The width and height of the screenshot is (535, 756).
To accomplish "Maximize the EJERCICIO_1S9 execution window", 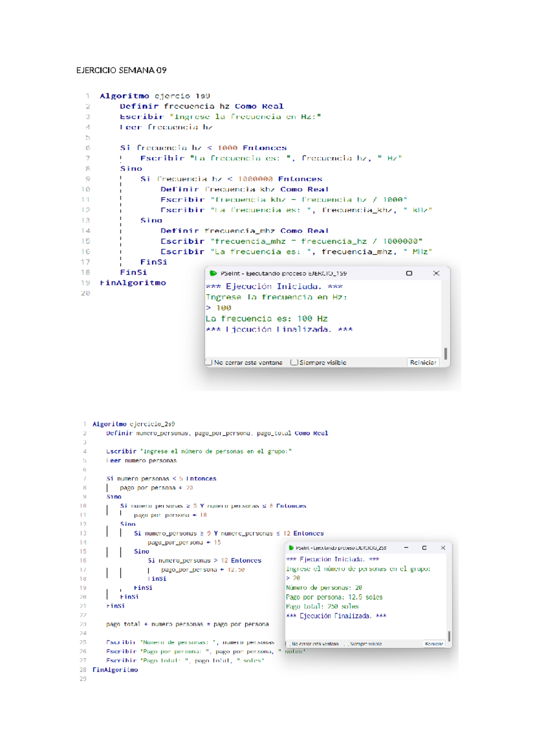I will (x=409, y=273).
